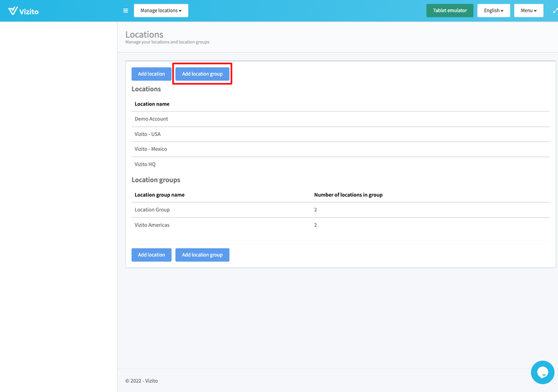558x392 pixels.
Task: Click the bottom Add location group button
Action: click(203, 254)
